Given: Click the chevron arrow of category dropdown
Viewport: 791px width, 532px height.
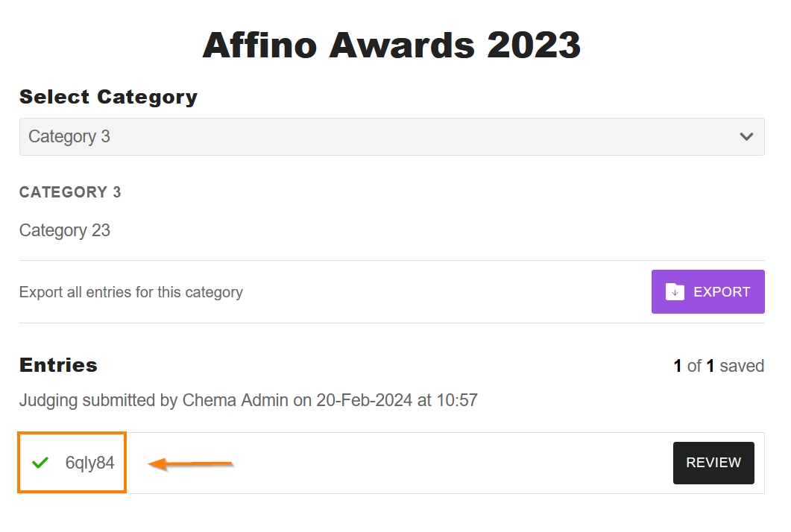Looking at the screenshot, I should pos(746,136).
